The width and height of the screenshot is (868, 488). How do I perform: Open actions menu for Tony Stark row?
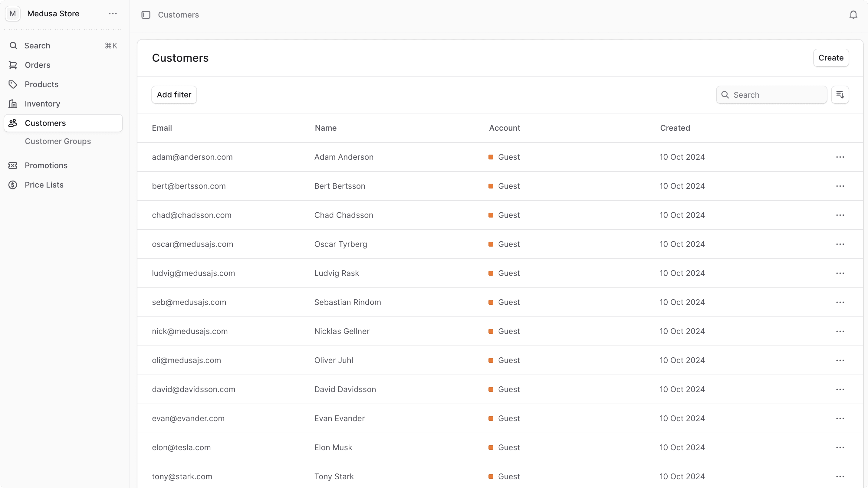(x=841, y=476)
